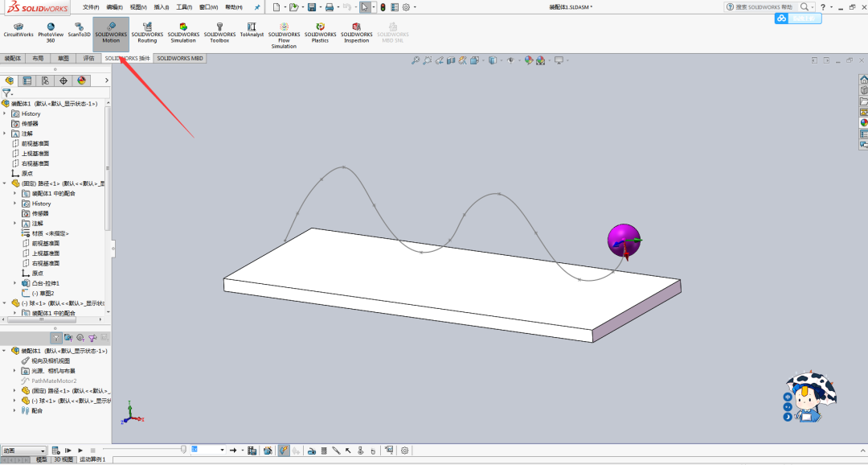The width and height of the screenshot is (868, 465).
Task: Select the Zoom to Fit icon
Action: (415, 60)
